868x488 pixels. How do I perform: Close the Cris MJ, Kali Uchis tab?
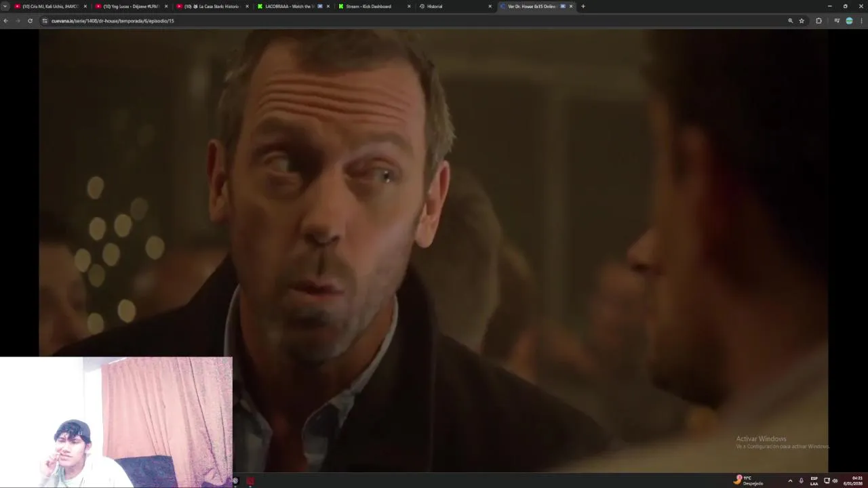[85, 6]
